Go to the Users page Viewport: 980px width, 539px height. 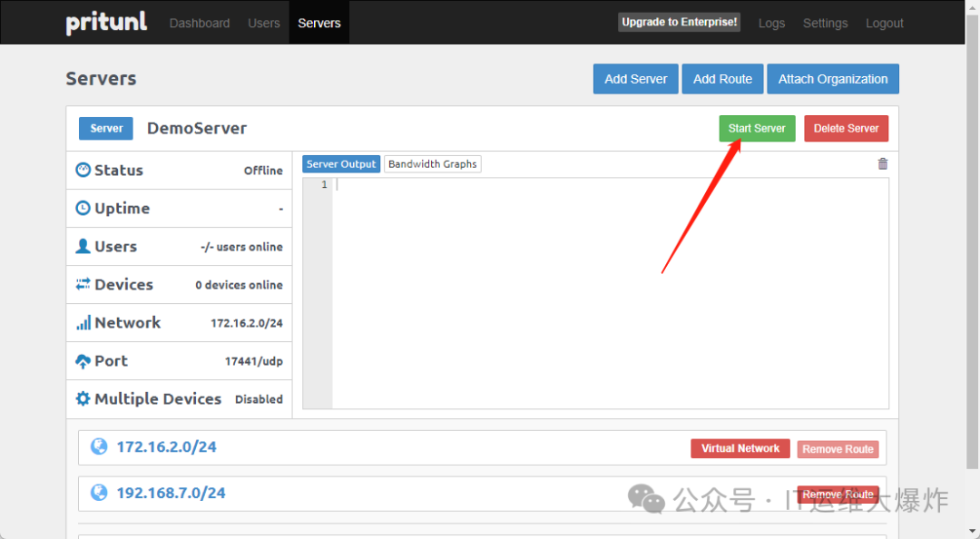pyautogui.click(x=263, y=23)
